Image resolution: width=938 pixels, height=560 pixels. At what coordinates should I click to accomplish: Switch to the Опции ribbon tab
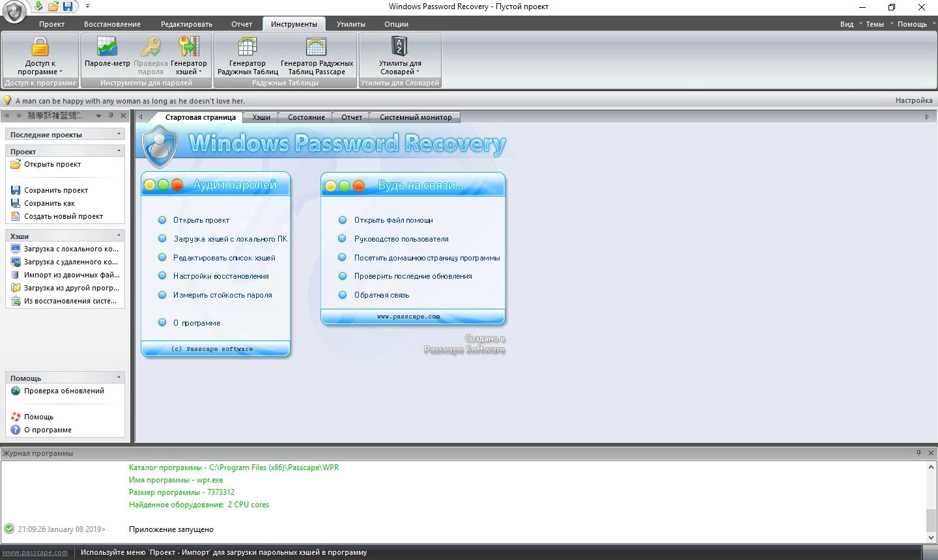click(x=396, y=24)
